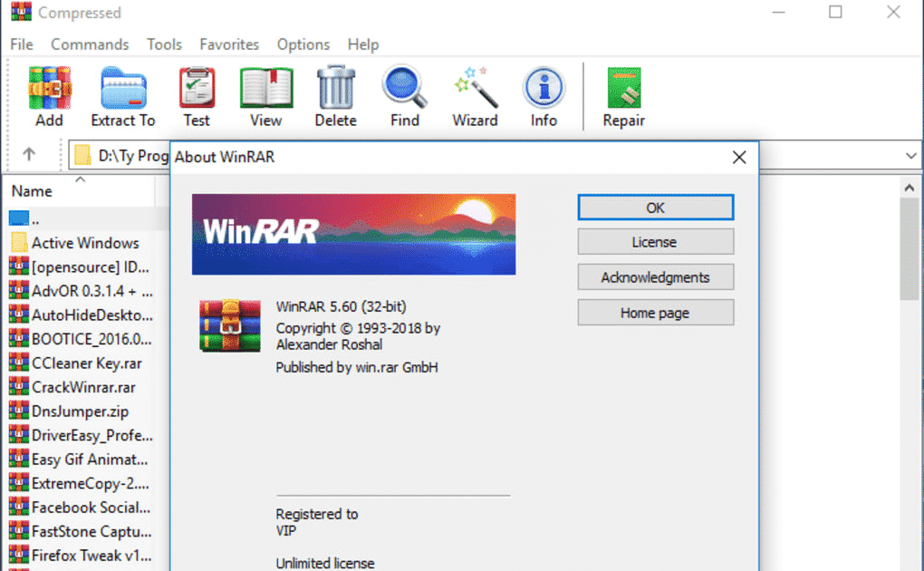Open the Active Windows folder

pos(82,242)
